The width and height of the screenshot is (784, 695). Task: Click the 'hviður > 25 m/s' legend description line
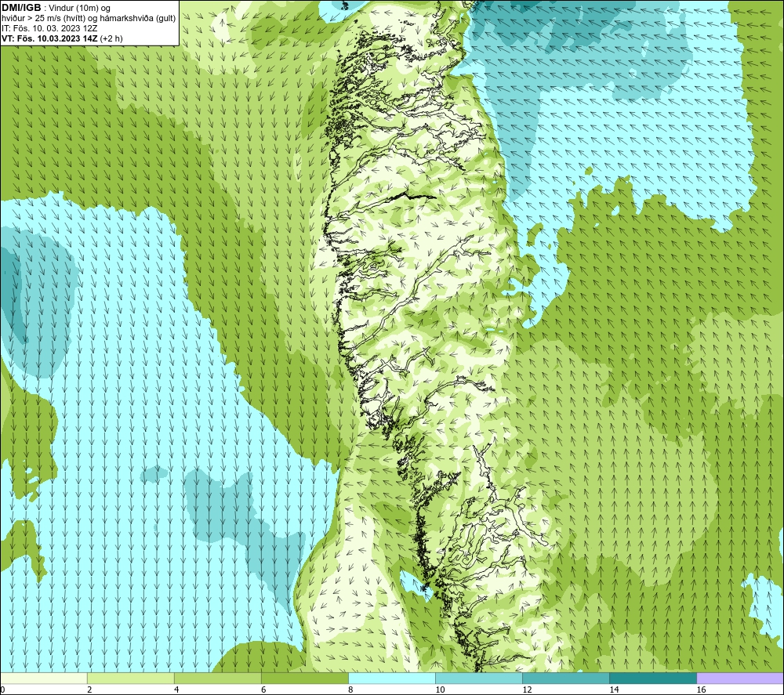(89, 19)
